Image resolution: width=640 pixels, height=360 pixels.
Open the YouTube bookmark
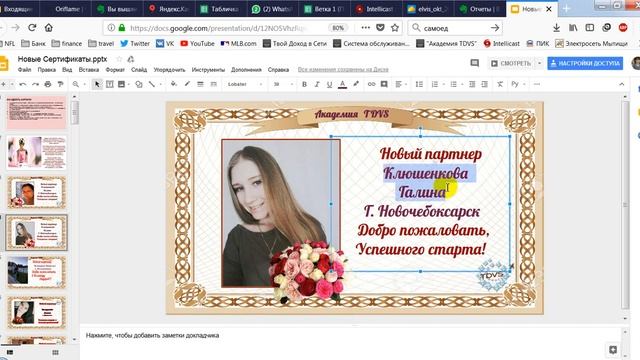click(198, 43)
